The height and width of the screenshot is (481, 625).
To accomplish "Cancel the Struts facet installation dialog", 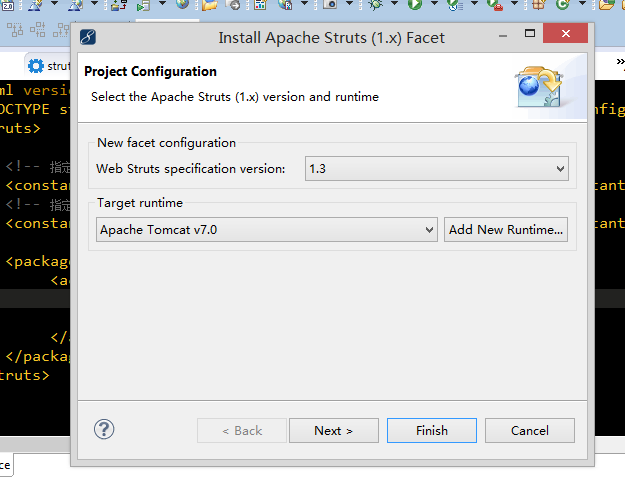I will point(530,430).
